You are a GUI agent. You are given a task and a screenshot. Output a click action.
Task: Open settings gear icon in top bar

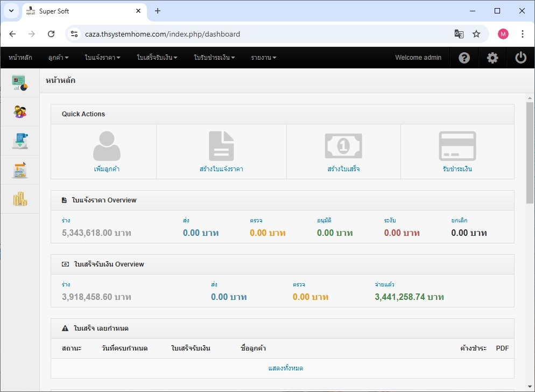[492, 58]
